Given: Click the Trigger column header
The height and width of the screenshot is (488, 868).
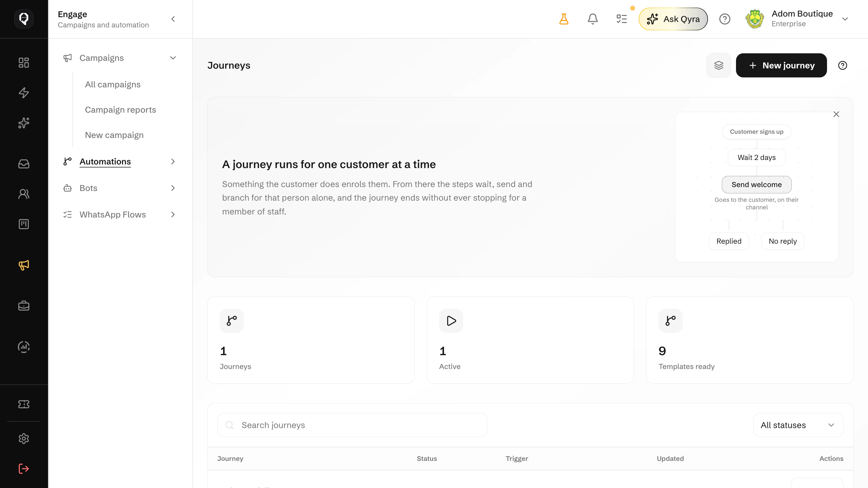Looking at the screenshot, I should 517,459.
